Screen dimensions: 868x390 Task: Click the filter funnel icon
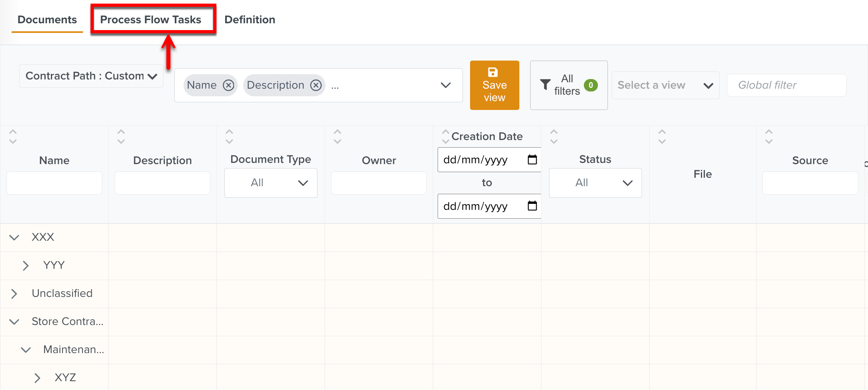[x=546, y=85]
